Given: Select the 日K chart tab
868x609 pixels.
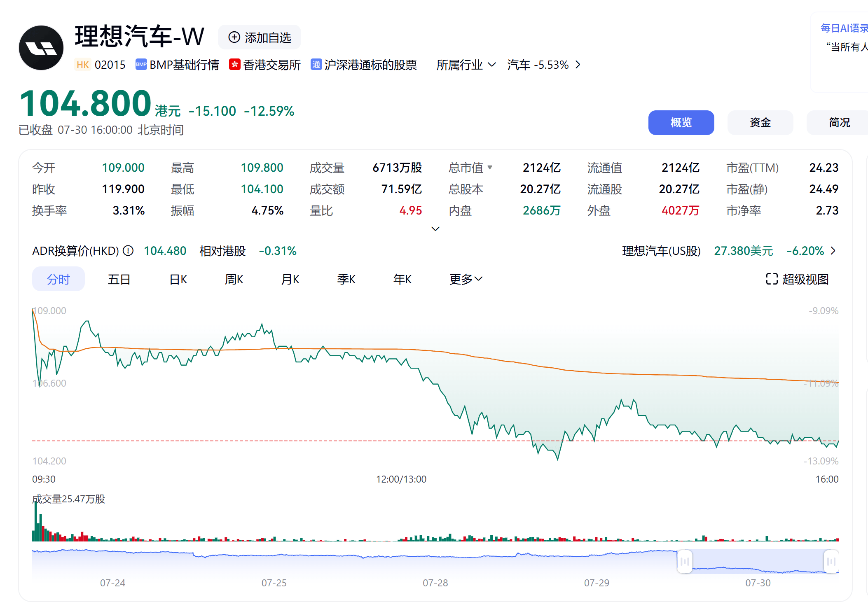Looking at the screenshot, I should pos(178,279).
